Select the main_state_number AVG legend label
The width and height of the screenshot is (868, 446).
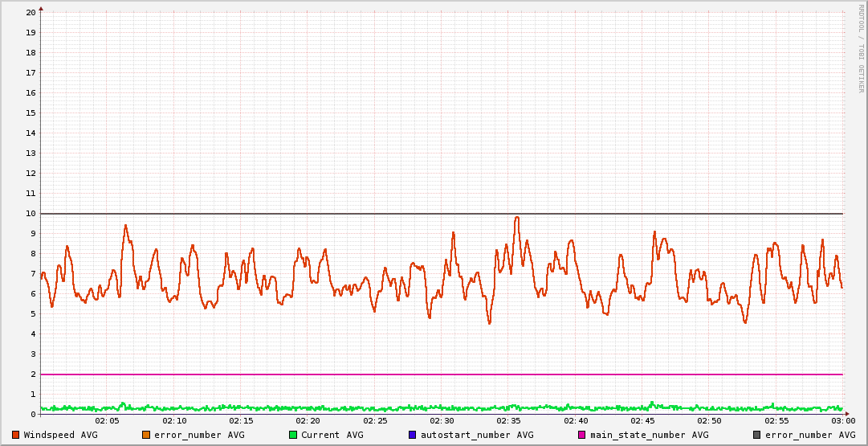tap(649, 435)
